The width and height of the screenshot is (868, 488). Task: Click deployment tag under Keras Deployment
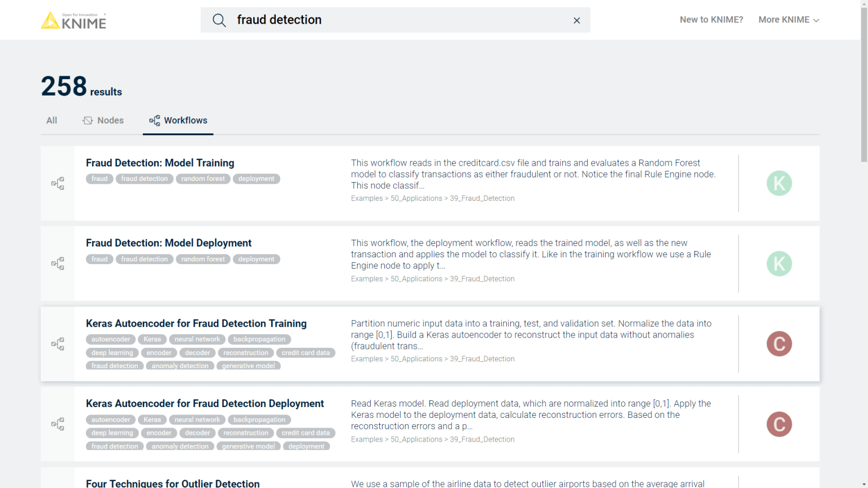point(306,446)
